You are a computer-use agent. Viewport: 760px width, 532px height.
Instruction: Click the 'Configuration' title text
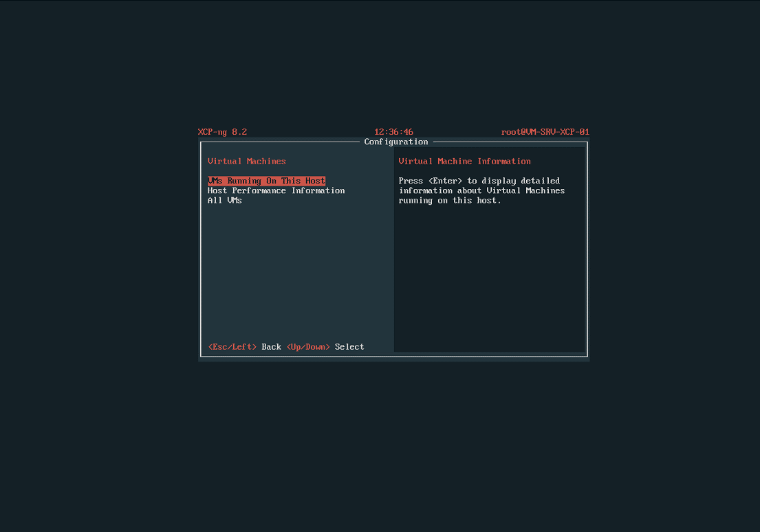(x=396, y=142)
